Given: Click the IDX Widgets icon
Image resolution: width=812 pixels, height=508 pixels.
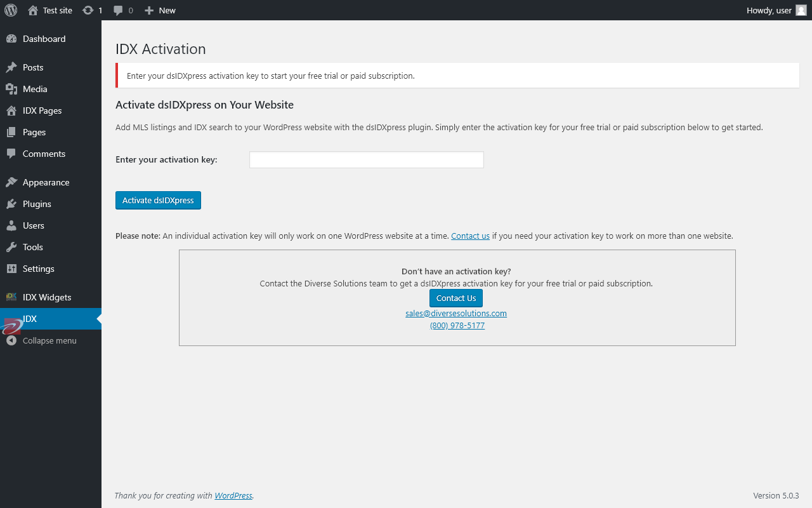Looking at the screenshot, I should (11, 297).
